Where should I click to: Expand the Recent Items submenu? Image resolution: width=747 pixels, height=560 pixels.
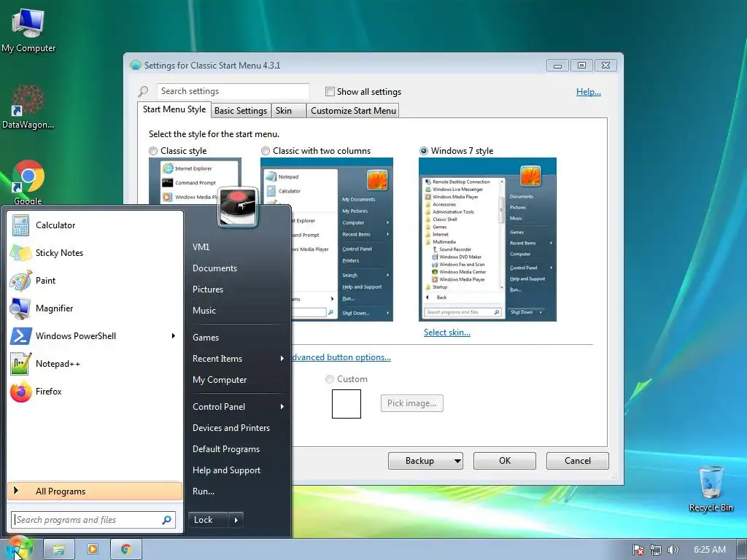(239, 359)
